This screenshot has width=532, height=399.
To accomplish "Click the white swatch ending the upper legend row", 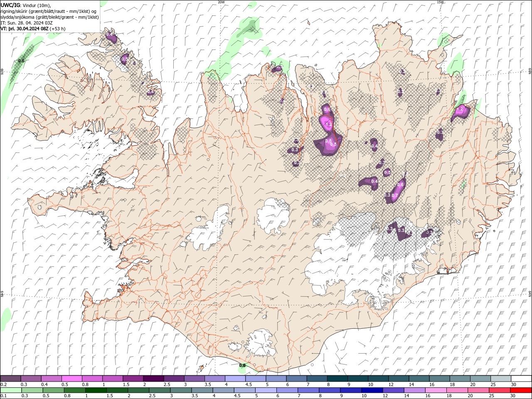I will click(x=521, y=379).
